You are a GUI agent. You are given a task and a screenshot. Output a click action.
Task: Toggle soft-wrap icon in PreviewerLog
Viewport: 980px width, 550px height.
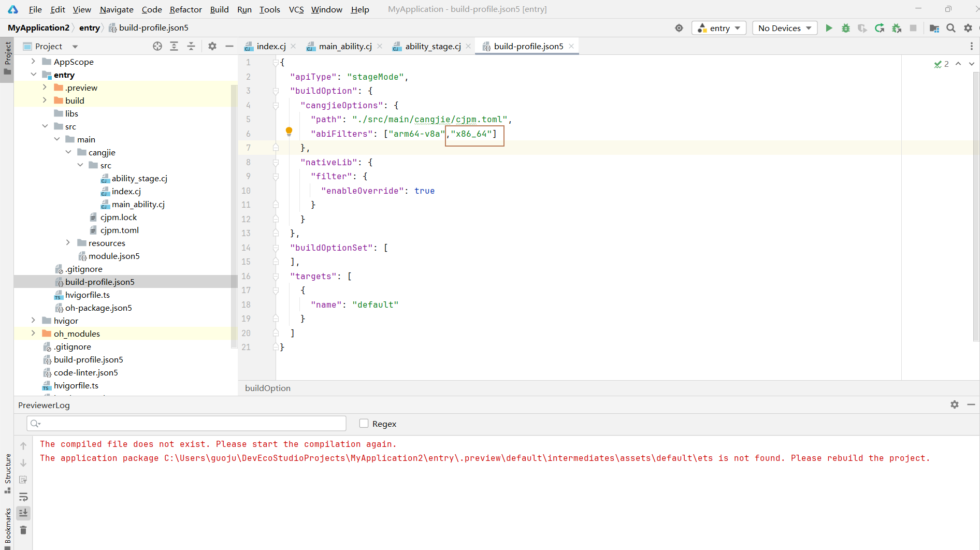click(x=23, y=497)
